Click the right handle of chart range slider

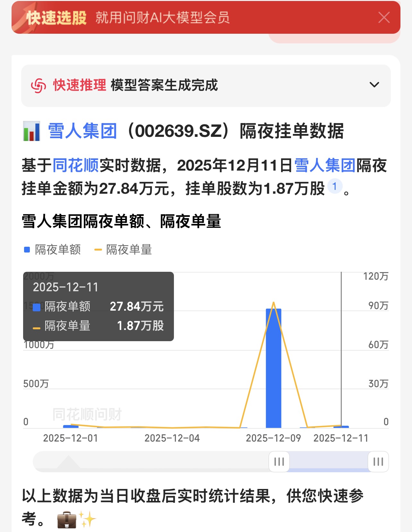click(378, 462)
